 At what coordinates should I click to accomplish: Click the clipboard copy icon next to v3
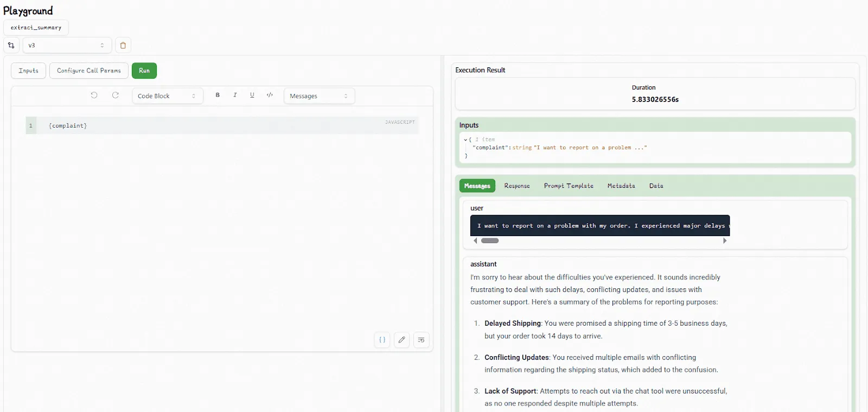tap(123, 45)
